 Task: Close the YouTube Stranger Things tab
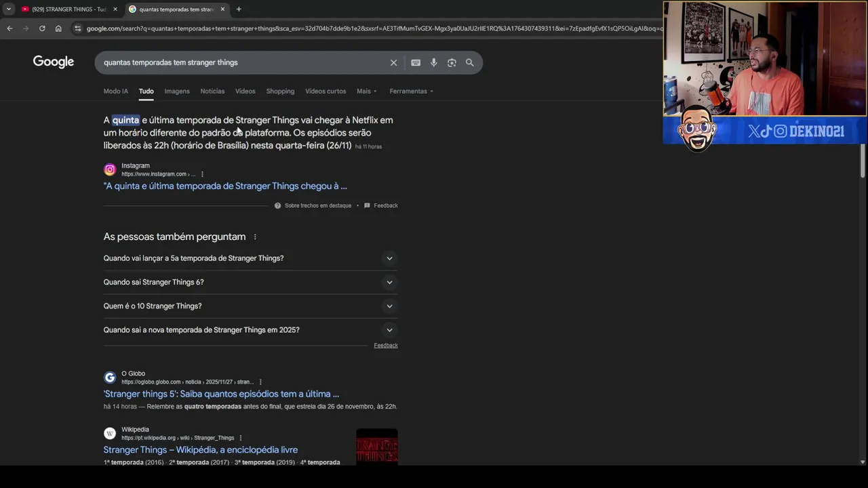click(x=115, y=9)
